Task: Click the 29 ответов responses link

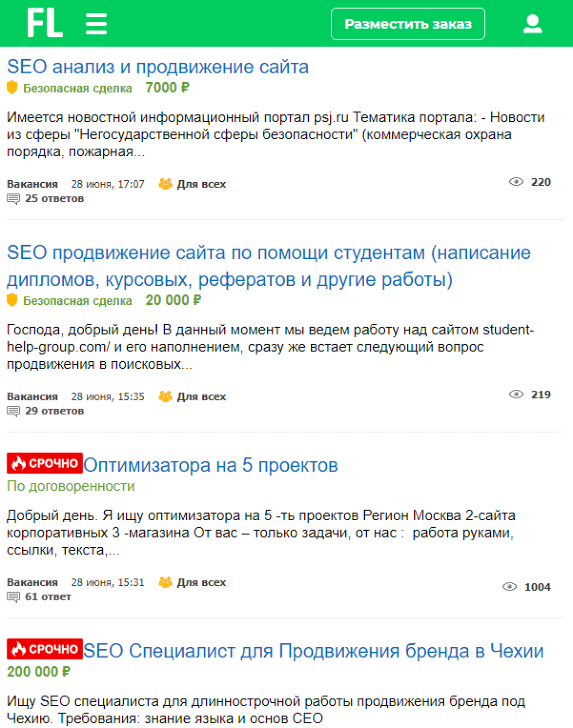Action: (54, 411)
